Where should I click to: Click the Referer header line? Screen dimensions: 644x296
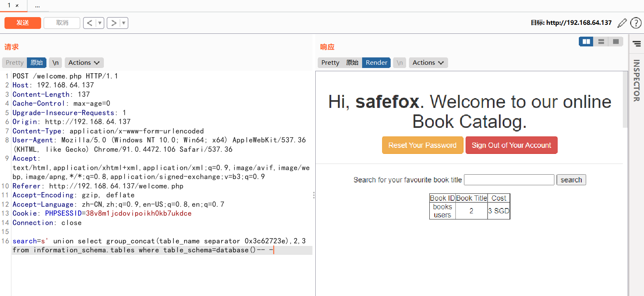[98, 186]
